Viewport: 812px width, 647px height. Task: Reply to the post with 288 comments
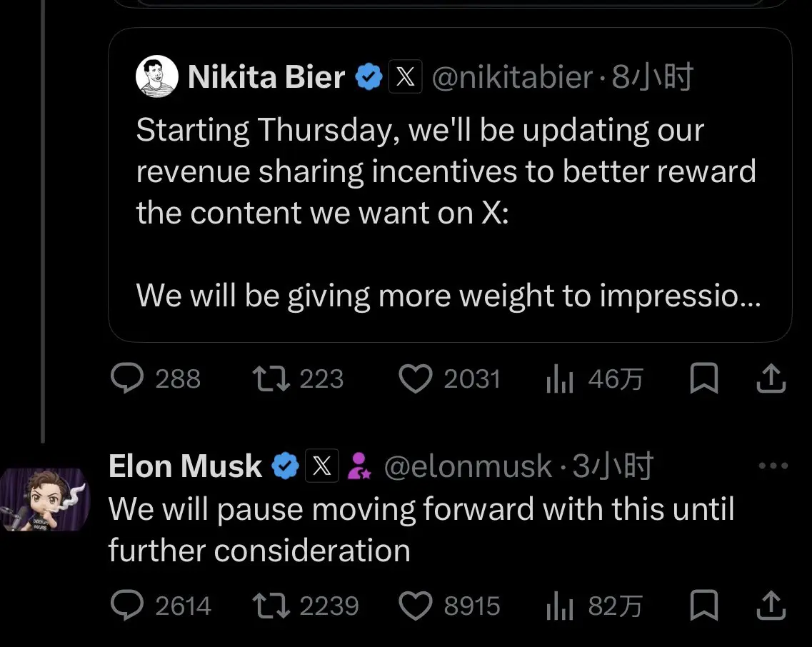point(129,379)
